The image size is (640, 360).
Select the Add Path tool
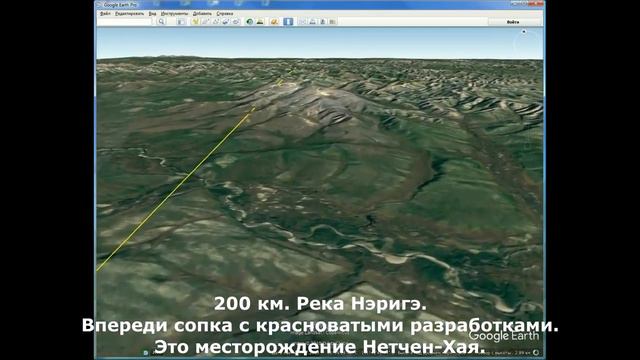point(216,22)
